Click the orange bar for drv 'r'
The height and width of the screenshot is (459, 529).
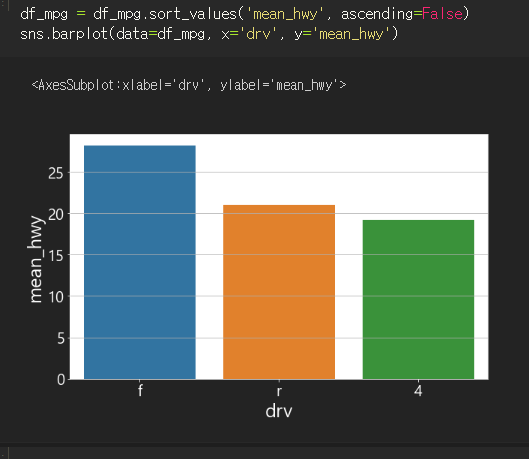pos(279,292)
